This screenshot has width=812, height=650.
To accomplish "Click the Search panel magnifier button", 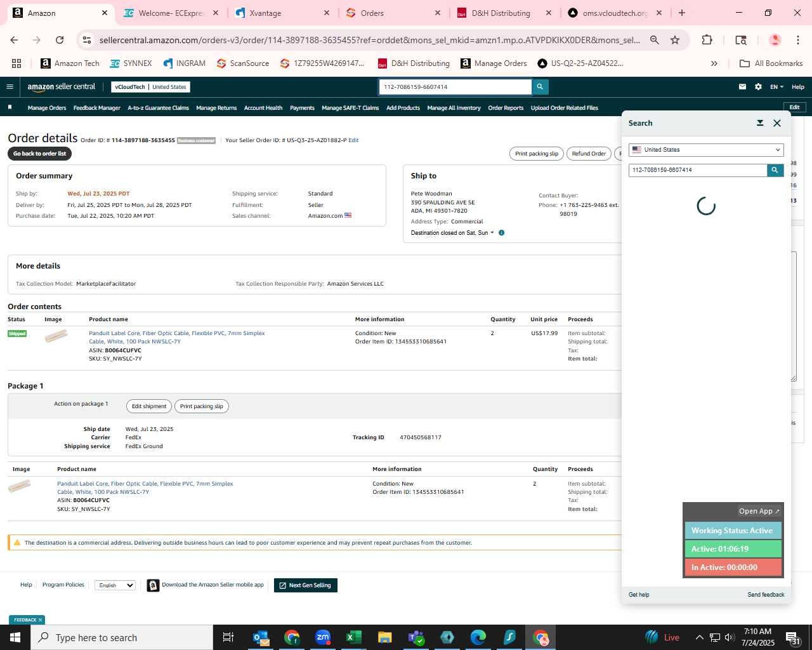I will click(775, 170).
